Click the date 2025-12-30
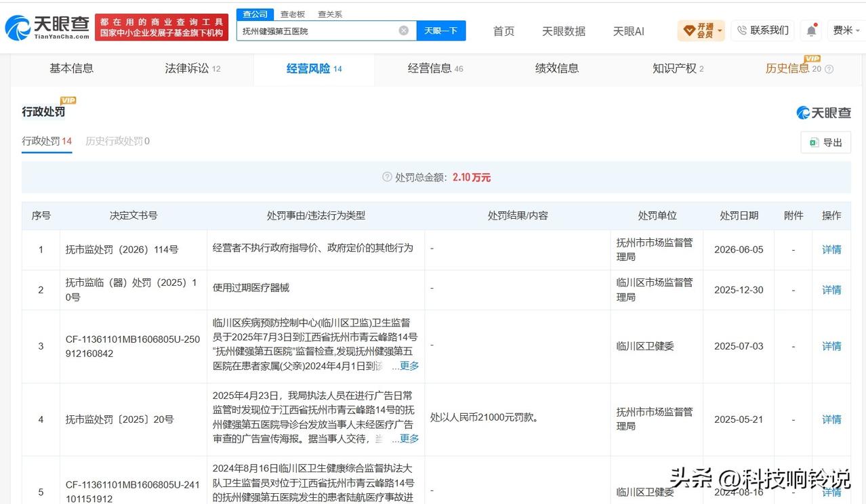Screen dimensions: 866x504 (x=739, y=290)
